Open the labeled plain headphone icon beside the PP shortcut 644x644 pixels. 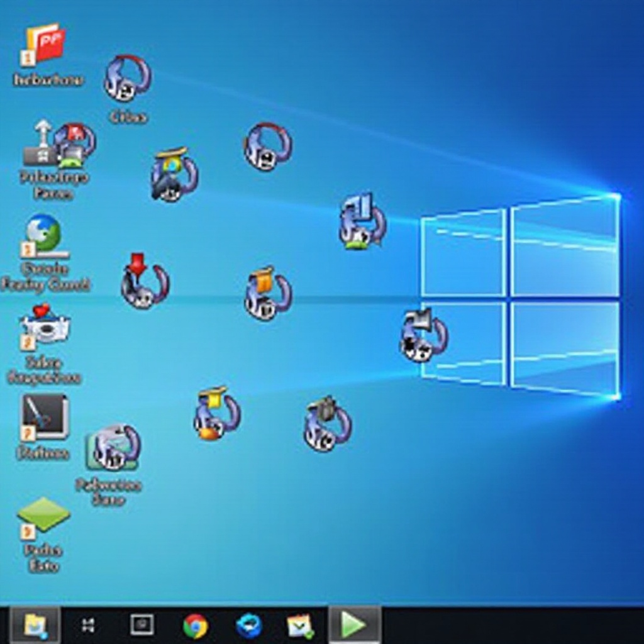[x=127, y=78]
